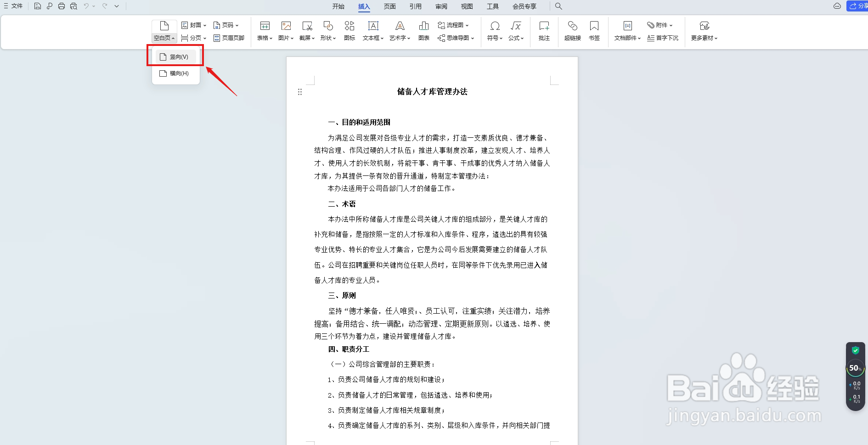Viewport: 868px width, 445px height.
Task: Click the heading 一、目的和适用范围
Action: 359,122
